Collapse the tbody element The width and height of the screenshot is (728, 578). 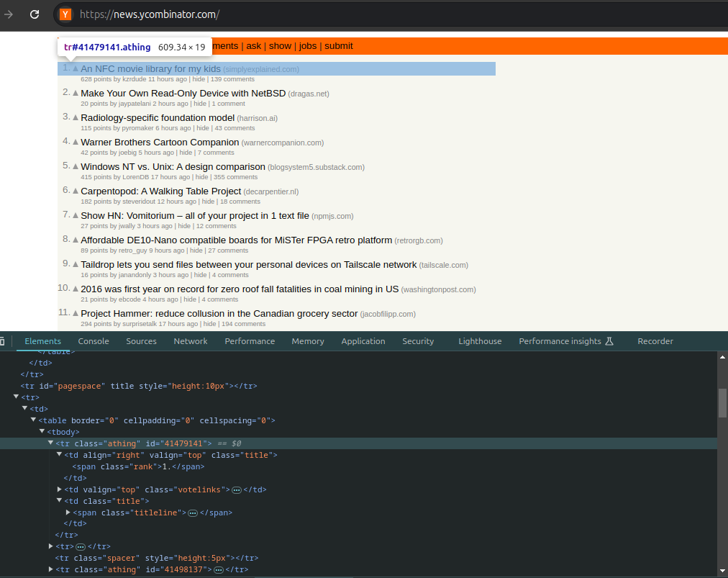(x=42, y=432)
